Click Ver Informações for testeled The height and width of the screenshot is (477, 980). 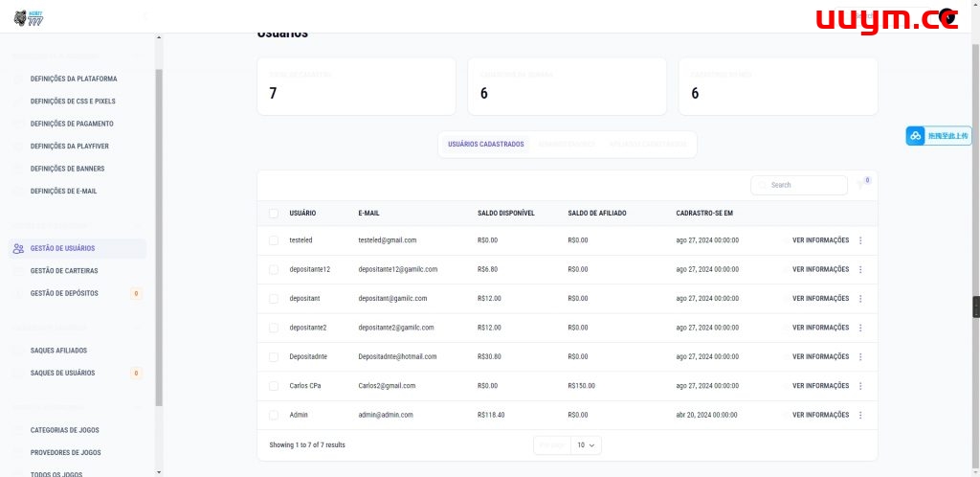[x=820, y=240]
